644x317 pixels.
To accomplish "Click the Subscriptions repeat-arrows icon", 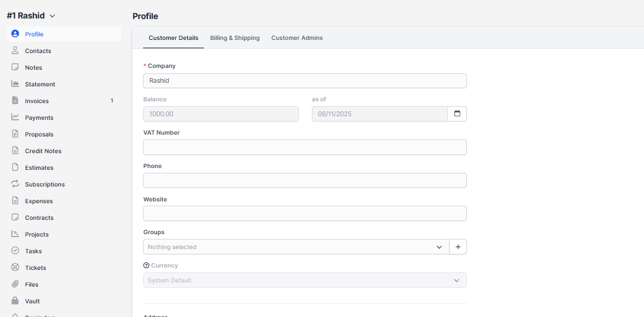I will pos(16,184).
